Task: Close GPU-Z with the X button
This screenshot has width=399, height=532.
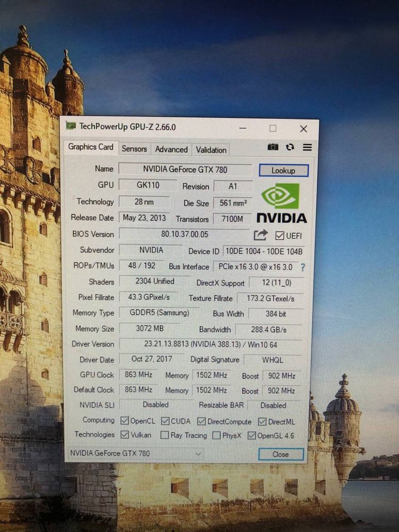Action: tap(304, 129)
